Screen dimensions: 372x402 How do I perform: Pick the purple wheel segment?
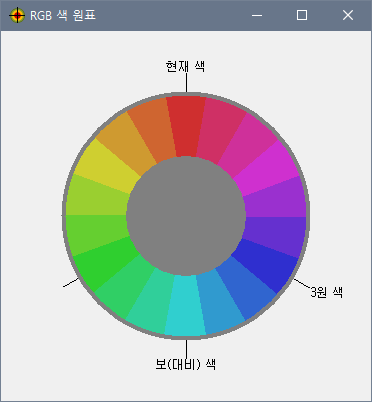point(275,198)
